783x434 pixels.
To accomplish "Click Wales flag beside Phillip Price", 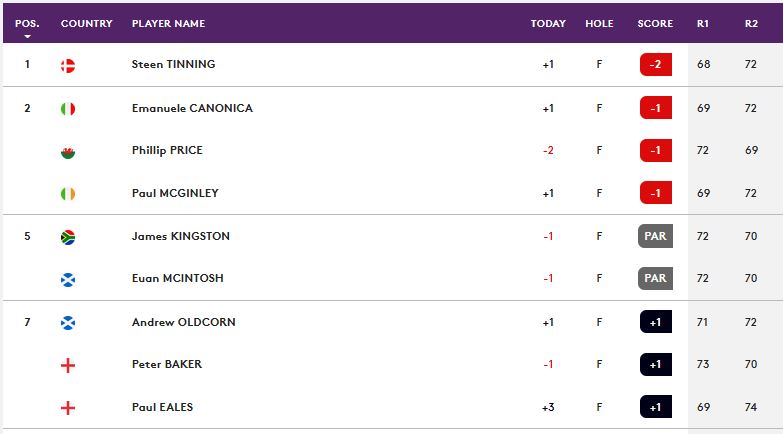I will (68, 151).
